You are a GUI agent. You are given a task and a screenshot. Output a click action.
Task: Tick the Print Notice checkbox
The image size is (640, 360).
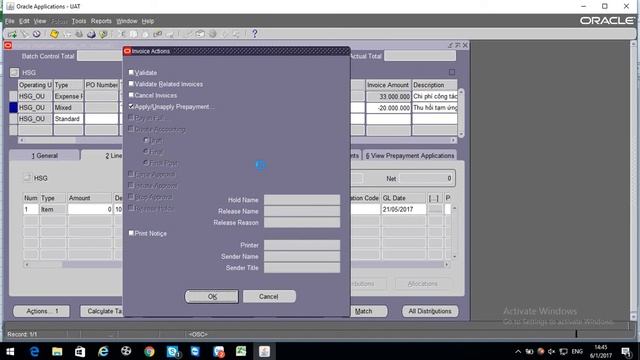(x=131, y=233)
